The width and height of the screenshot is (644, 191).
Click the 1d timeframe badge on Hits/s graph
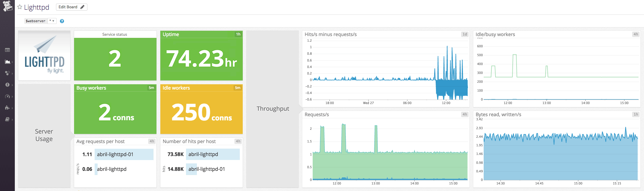click(x=465, y=34)
